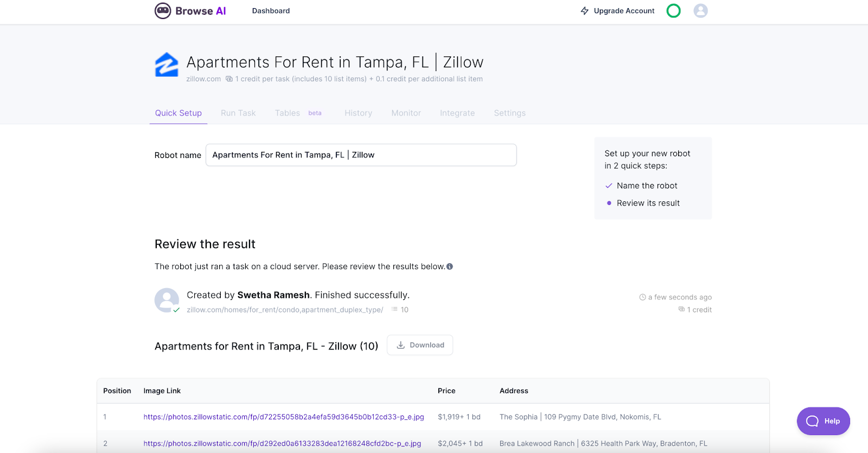This screenshot has height=453, width=868.
Task: Open the Integrate tab
Action: click(x=457, y=113)
